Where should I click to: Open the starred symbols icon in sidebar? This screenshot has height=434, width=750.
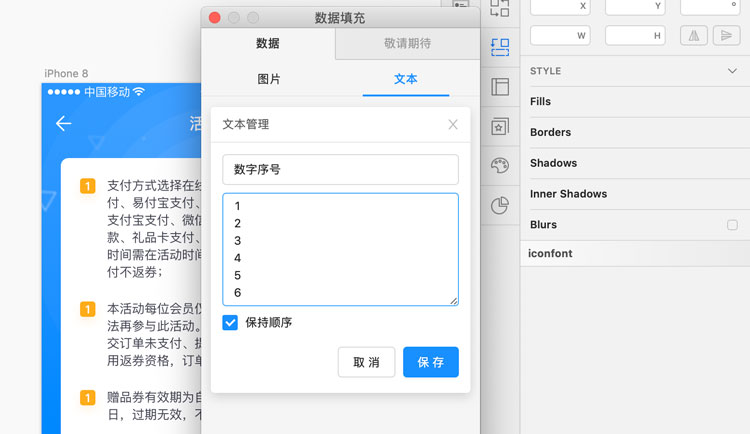point(500,127)
